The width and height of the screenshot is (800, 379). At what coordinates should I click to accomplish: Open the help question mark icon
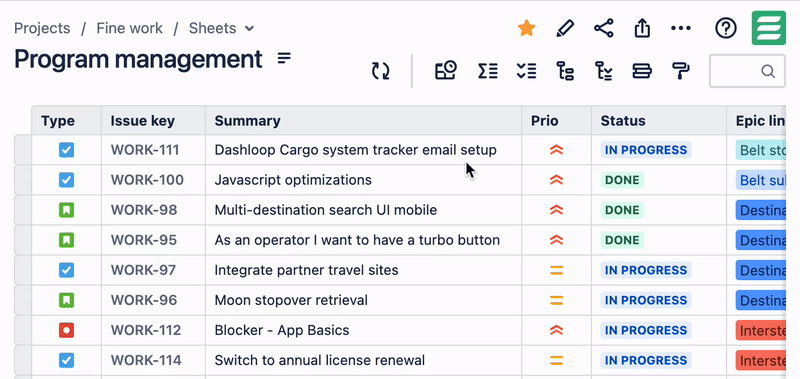(726, 28)
